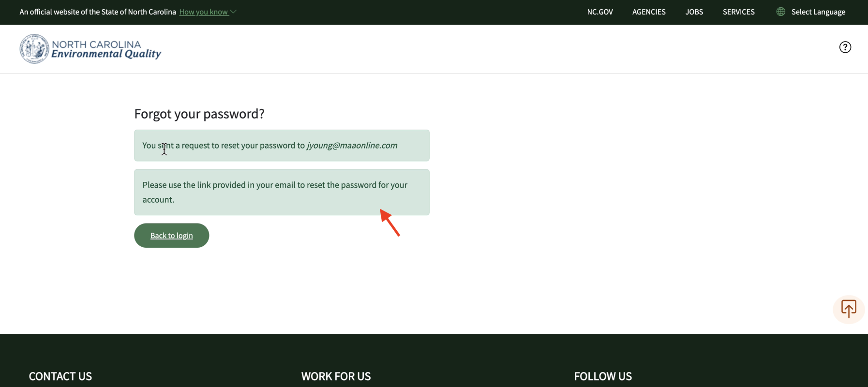Click the Forgot your password heading
The height and width of the screenshot is (387, 868).
point(199,114)
